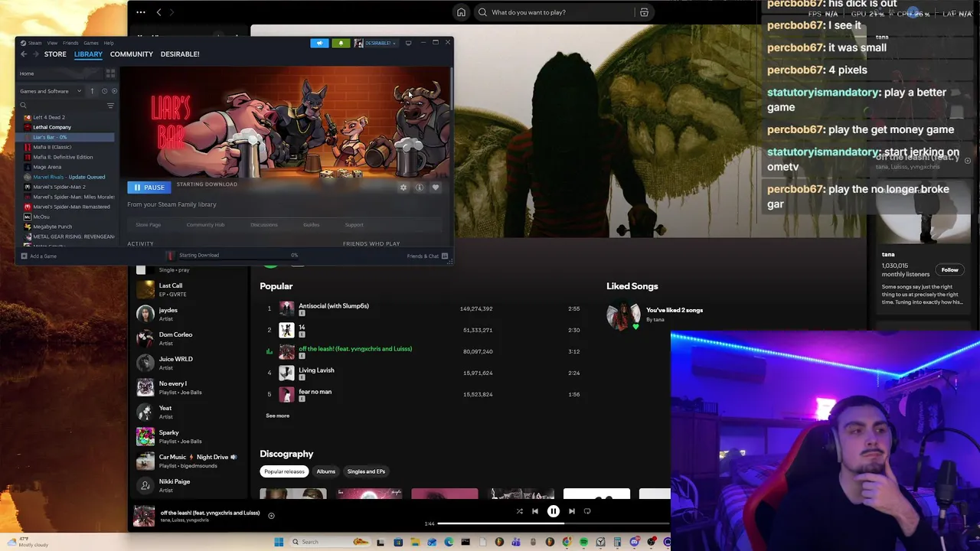
Task: Open Friends & Chat in Steam
Action: [427, 256]
